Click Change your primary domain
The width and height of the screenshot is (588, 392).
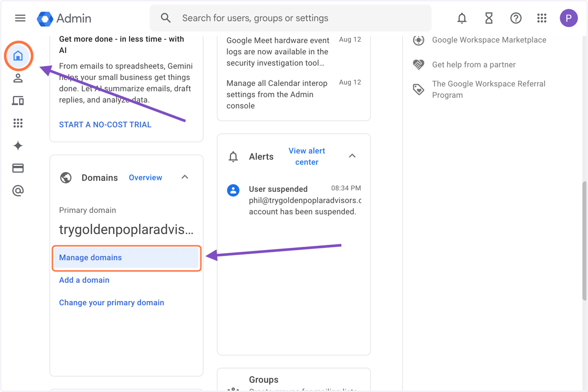pyautogui.click(x=112, y=303)
